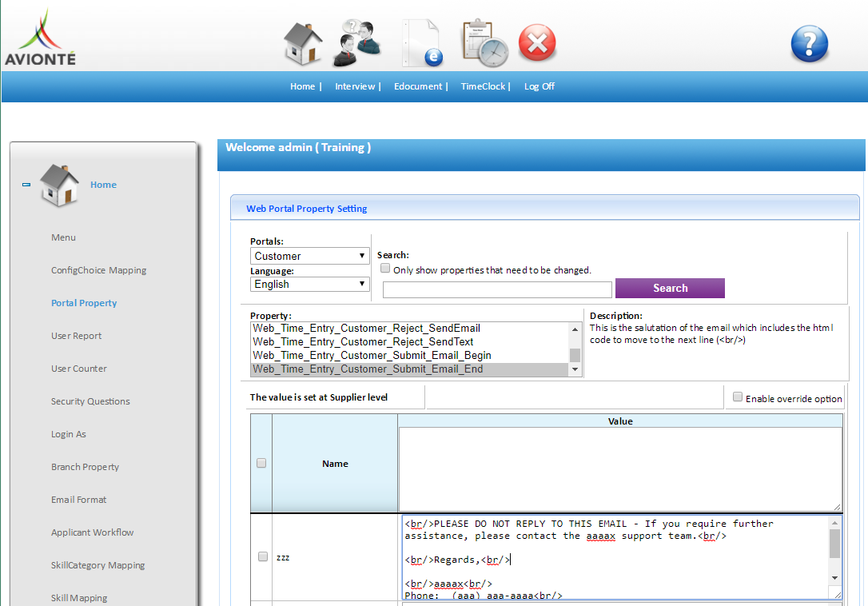Check the box for the zzz row
Image resolution: width=868 pixels, height=606 pixels.
click(x=263, y=557)
